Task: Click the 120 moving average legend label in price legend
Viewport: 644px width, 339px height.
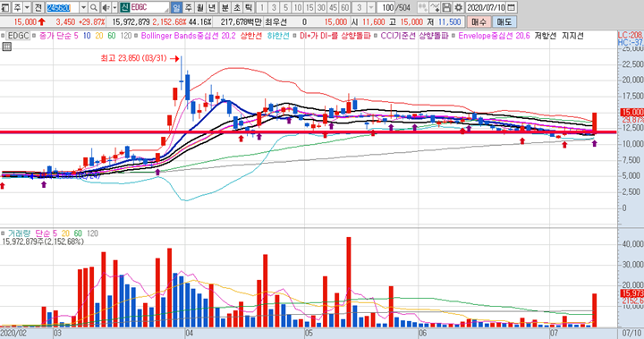Action: point(126,36)
